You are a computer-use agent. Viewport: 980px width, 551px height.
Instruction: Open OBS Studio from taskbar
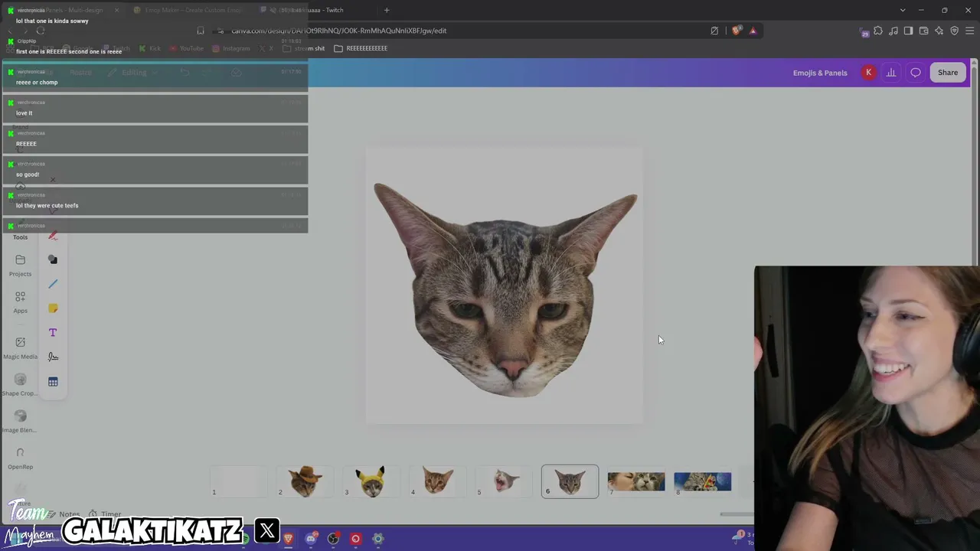(333, 539)
